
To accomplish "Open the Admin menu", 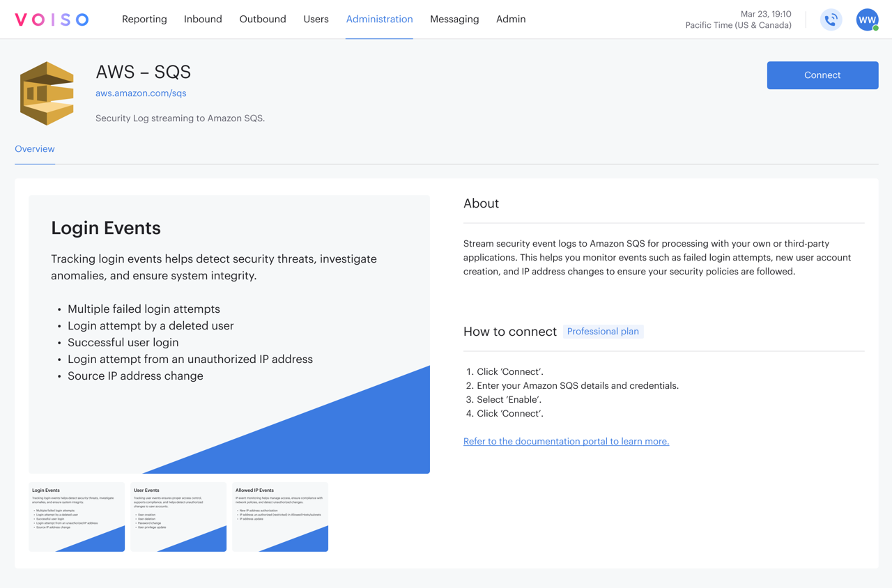I will 511,20.
